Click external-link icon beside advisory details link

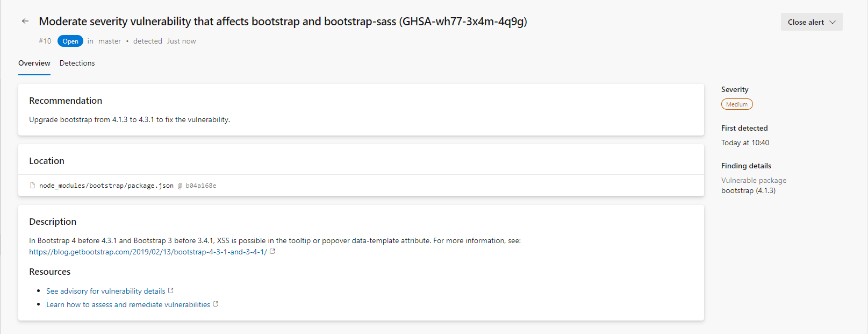tap(171, 290)
